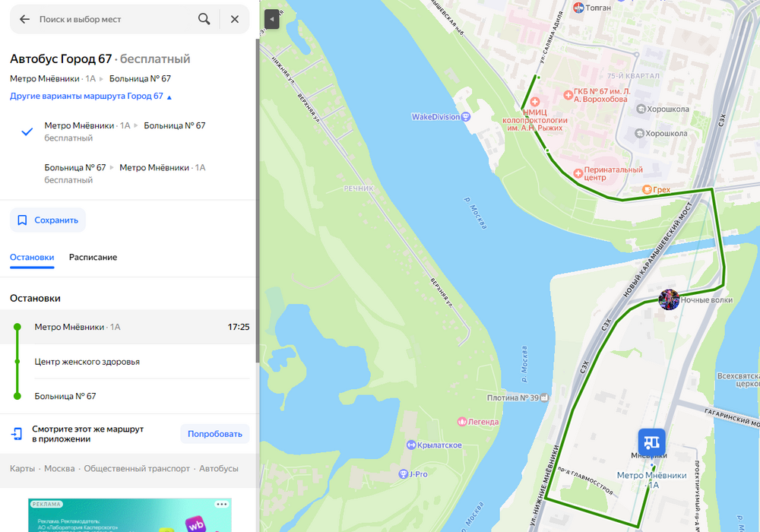The image size is (760, 532).
Task: Click the advertisement banner
Action: click(x=129, y=515)
